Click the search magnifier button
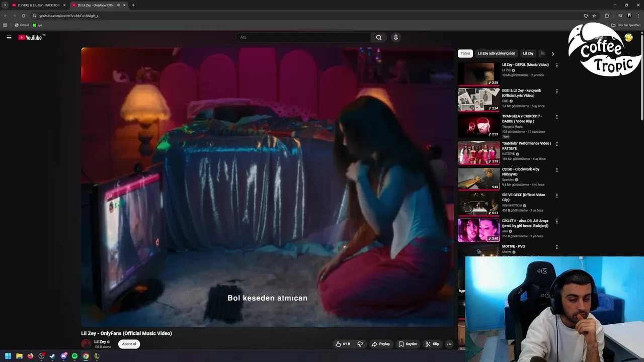This screenshot has width=644, height=362. 379,37
